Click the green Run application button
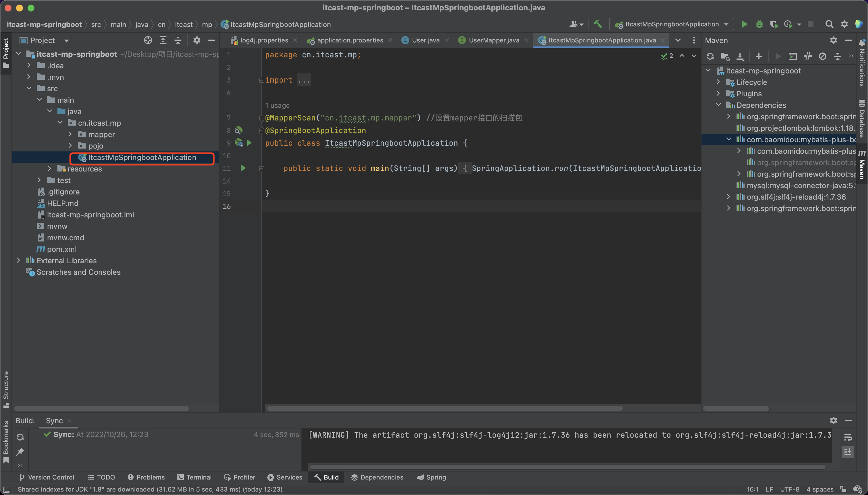This screenshot has height=495, width=868. click(x=745, y=24)
